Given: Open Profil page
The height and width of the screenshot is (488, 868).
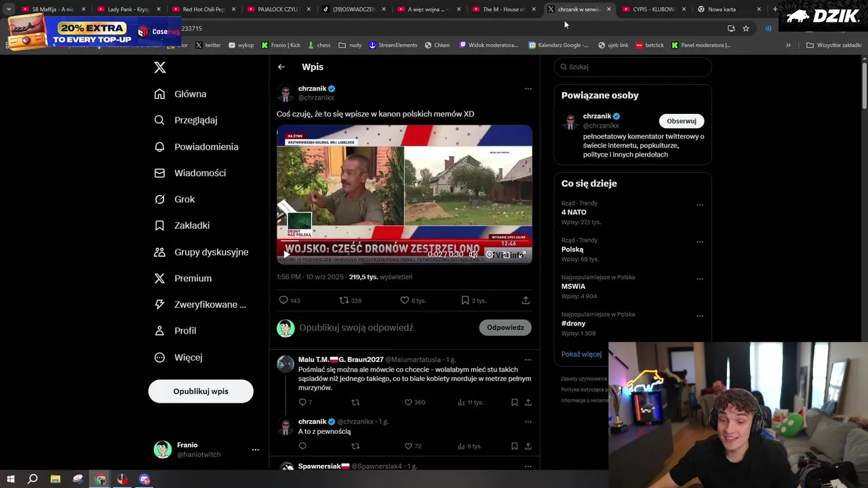Looking at the screenshot, I should pyautogui.click(x=175, y=331).
